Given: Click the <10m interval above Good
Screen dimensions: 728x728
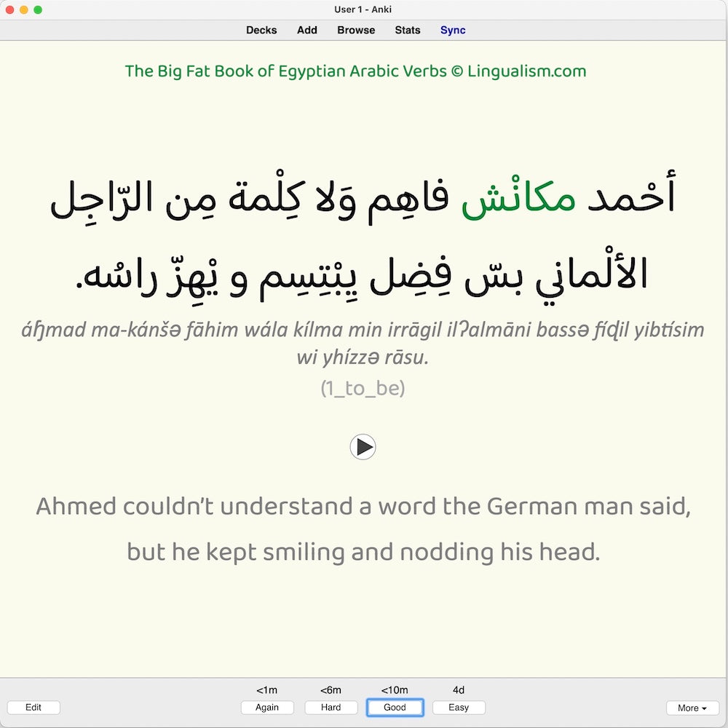Looking at the screenshot, I should 395,689.
